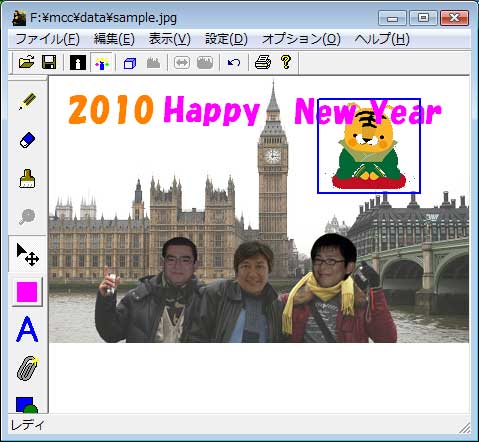Screen dimensions: 479x442
Task: Click the yellow question mark help icon
Action: [x=286, y=62]
